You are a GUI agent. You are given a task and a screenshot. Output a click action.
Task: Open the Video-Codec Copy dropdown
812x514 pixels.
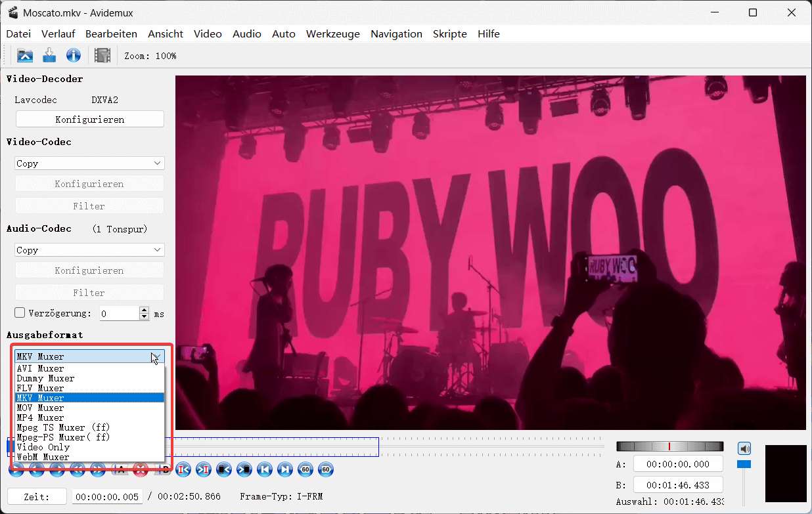89,163
